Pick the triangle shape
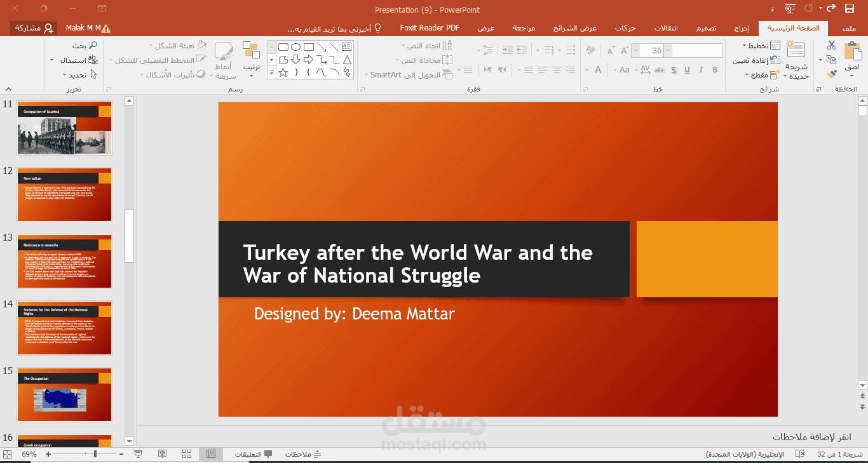Image resolution: width=868 pixels, height=463 pixels. click(x=346, y=60)
